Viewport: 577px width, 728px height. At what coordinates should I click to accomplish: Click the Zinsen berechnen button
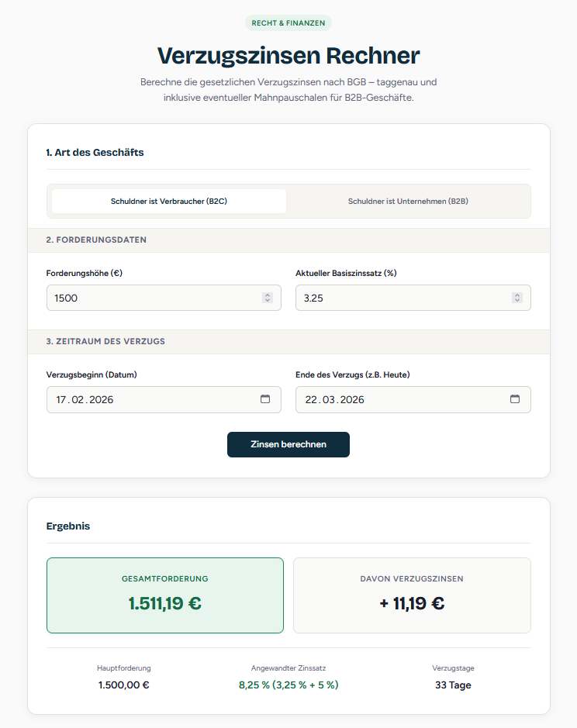tap(288, 444)
